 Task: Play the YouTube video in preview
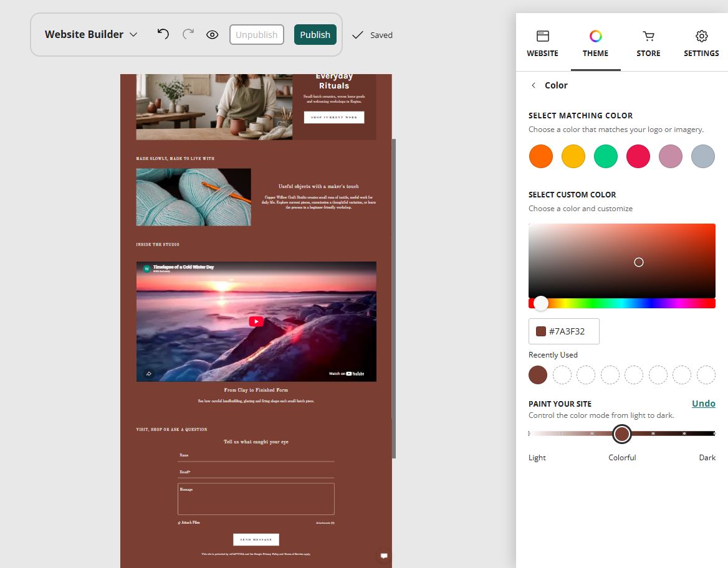pos(256,321)
